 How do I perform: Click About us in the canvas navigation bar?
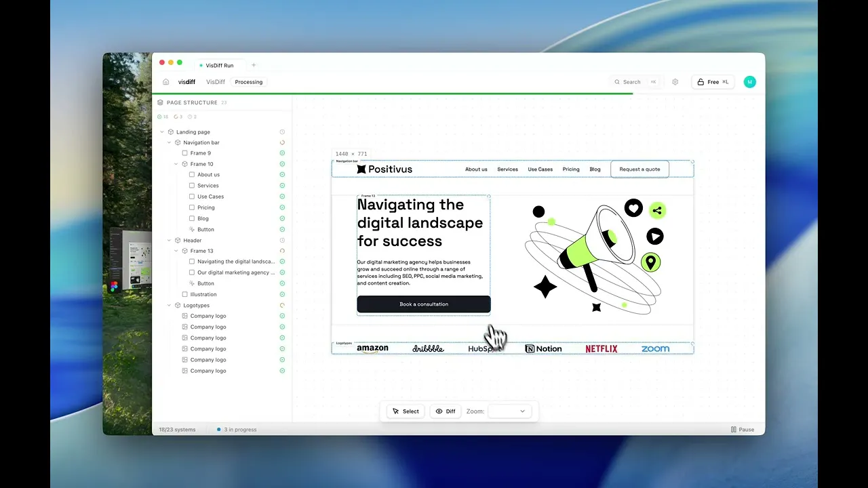pos(476,169)
